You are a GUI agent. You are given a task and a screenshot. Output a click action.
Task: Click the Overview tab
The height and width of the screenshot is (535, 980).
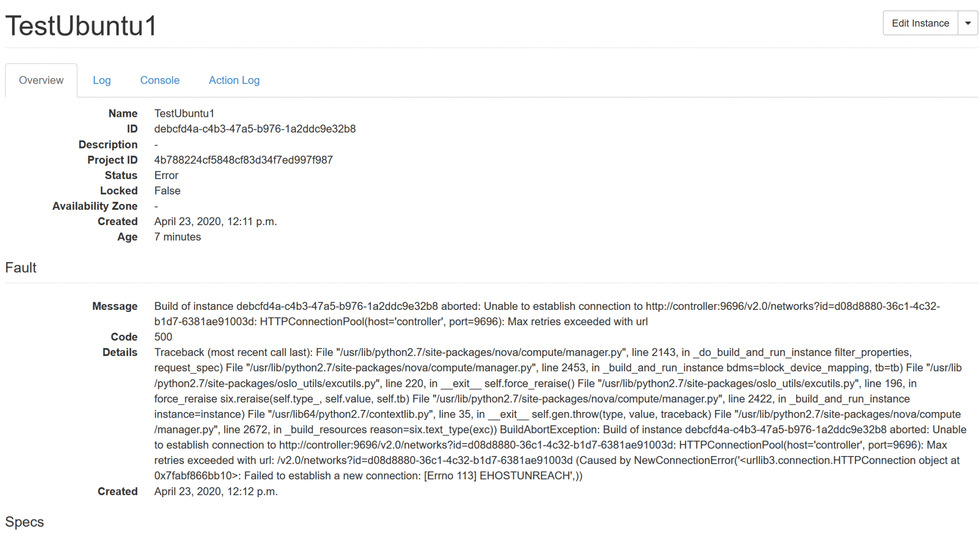click(40, 79)
